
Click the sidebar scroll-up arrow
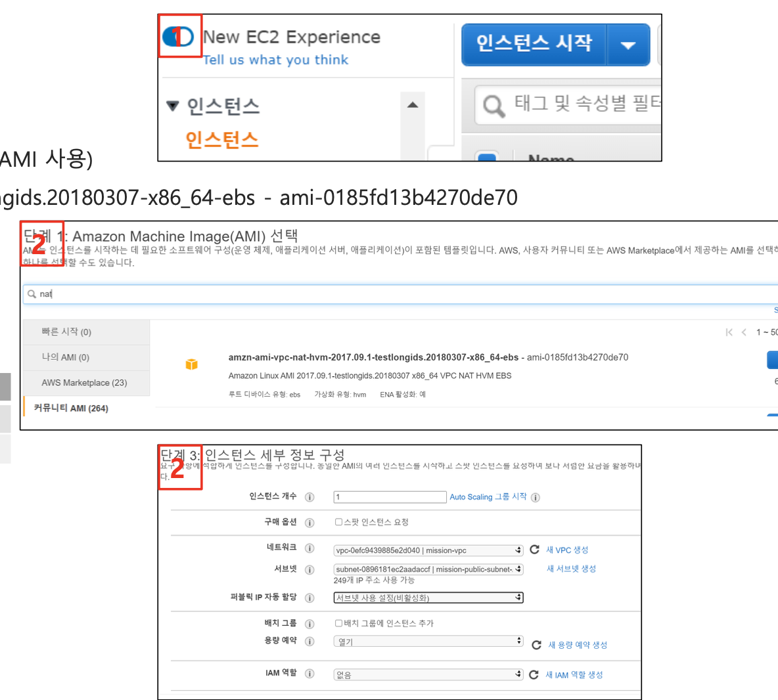pos(412,104)
